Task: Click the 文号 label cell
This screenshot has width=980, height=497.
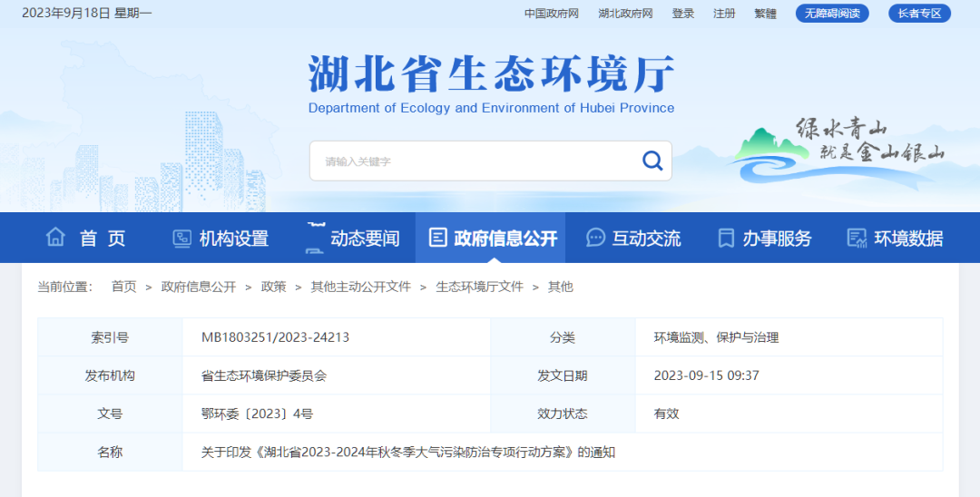Action: click(110, 414)
